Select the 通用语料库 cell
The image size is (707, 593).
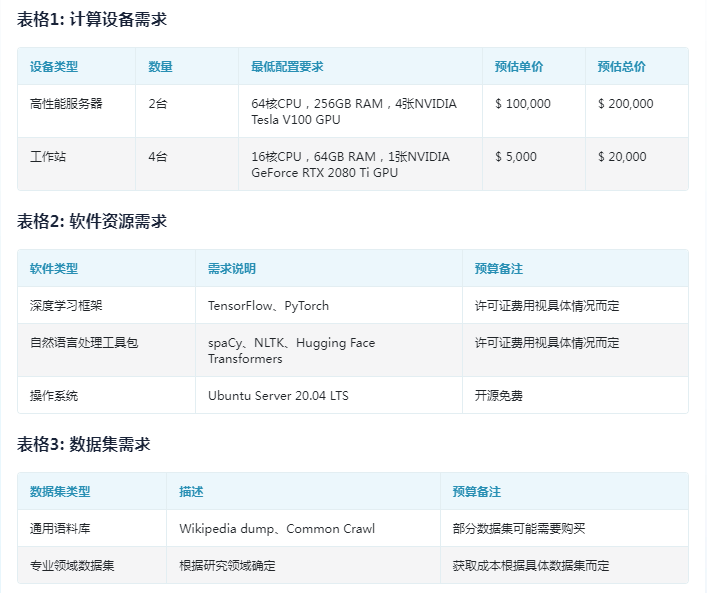(92, 528)
